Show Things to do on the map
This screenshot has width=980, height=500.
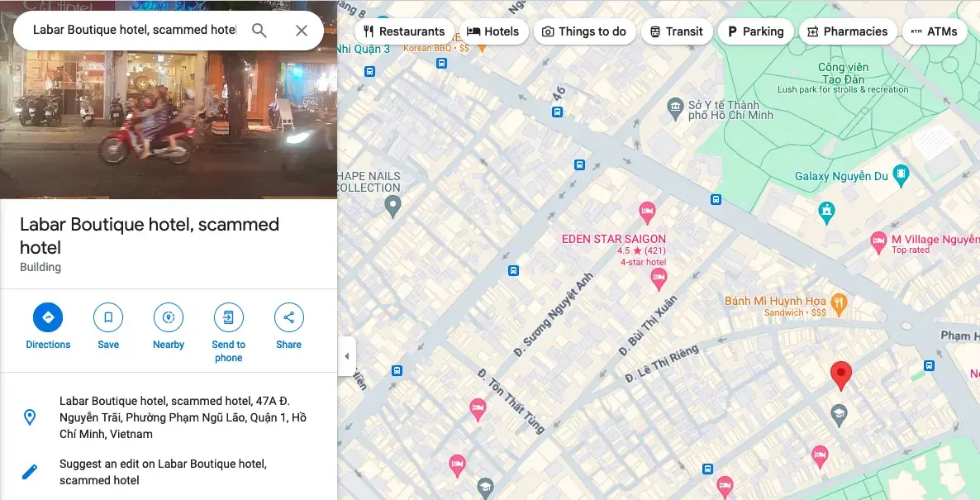(585, 31)
